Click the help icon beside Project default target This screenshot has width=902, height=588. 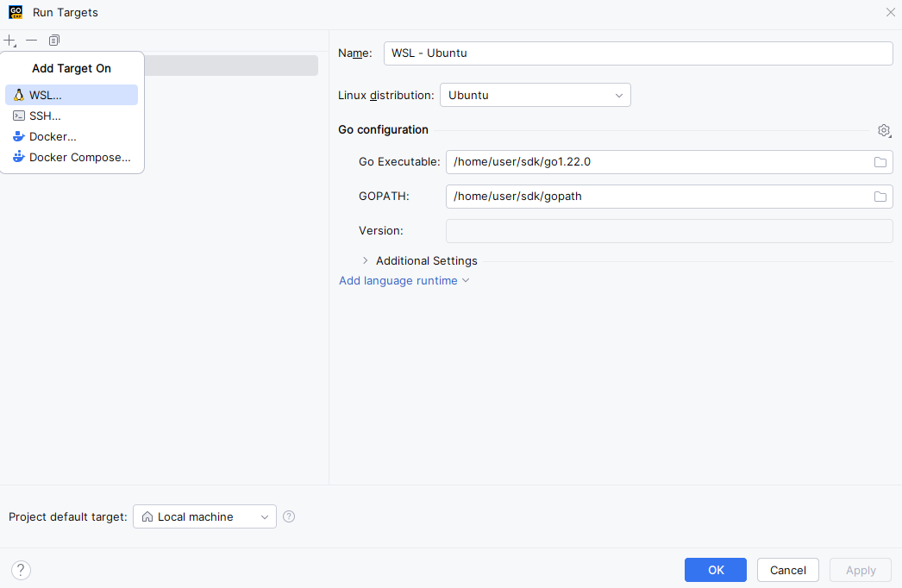coord(289,516)
